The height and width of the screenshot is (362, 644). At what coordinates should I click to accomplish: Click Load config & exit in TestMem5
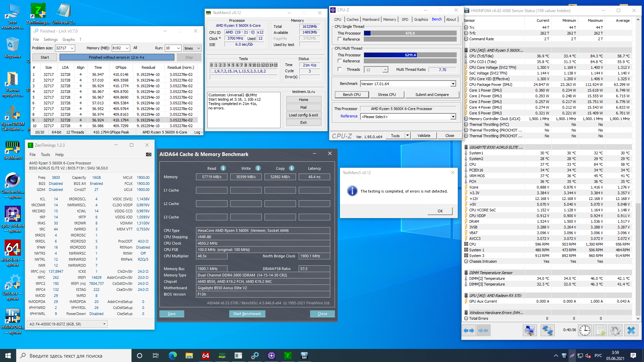(303, 115)
